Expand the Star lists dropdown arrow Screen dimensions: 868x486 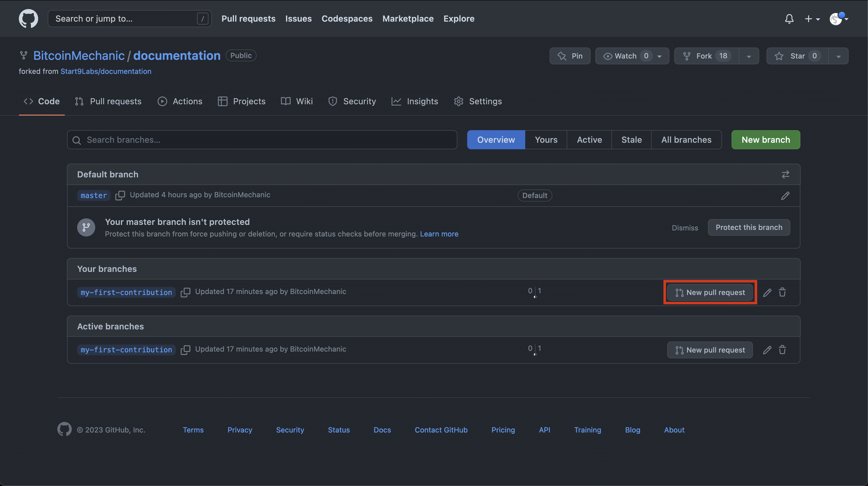pyautogui.click(x=838, y=56)
